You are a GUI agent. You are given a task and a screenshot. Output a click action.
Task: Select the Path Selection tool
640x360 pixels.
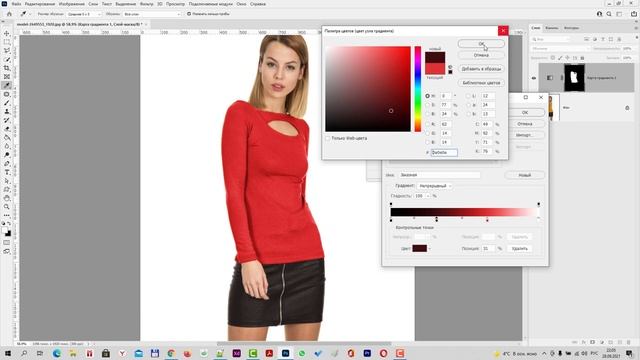(x=7, y=181)
